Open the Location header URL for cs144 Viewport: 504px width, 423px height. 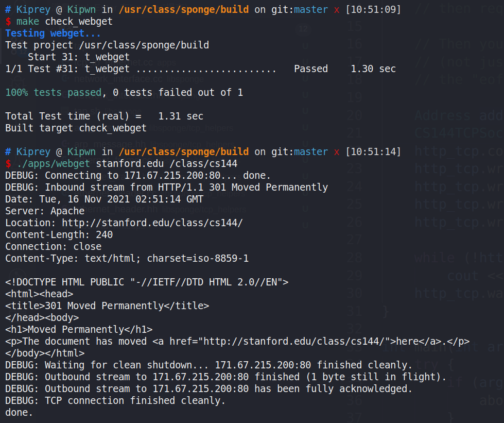pos(152,223)
